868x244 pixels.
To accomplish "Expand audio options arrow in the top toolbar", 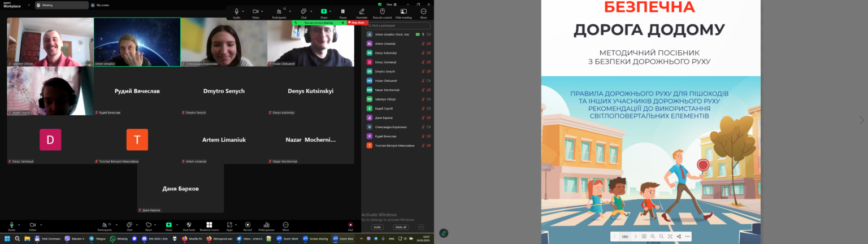I will point(244,11).
